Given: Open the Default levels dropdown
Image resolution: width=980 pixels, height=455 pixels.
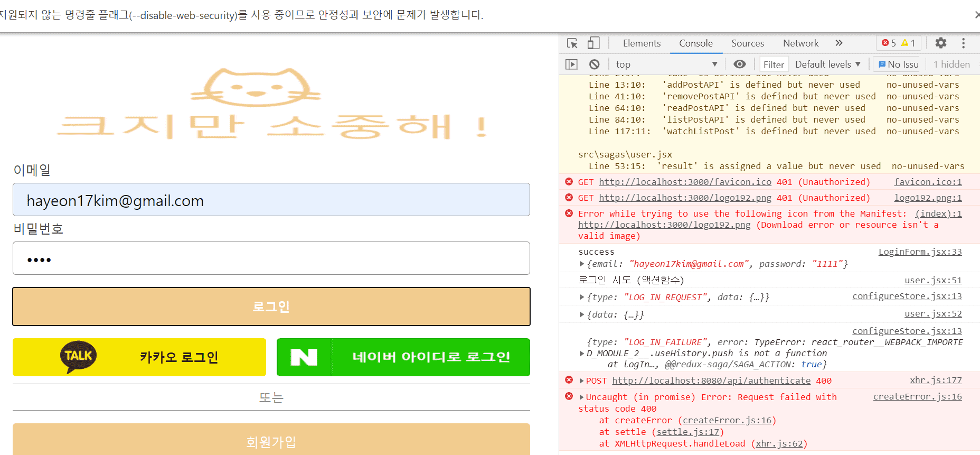Looking at the screenshot, I should 828,64.
